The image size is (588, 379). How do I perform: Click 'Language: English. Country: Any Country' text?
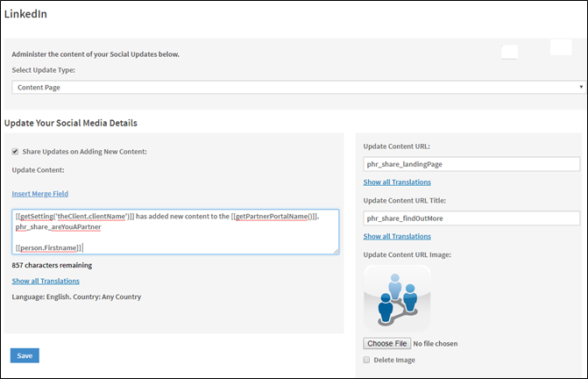pos(76,297)
